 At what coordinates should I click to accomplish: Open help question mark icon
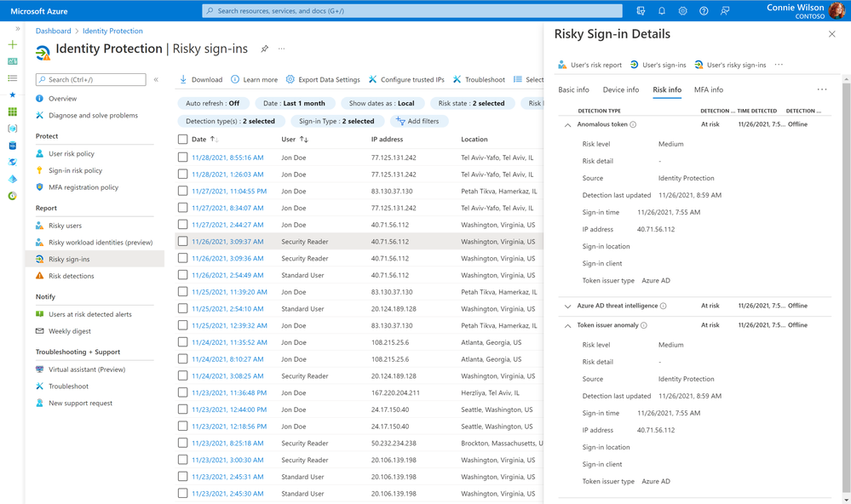click(704, 11)
